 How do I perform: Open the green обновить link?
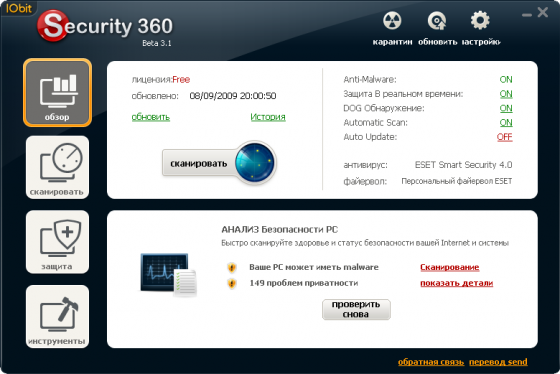[151, 117]
